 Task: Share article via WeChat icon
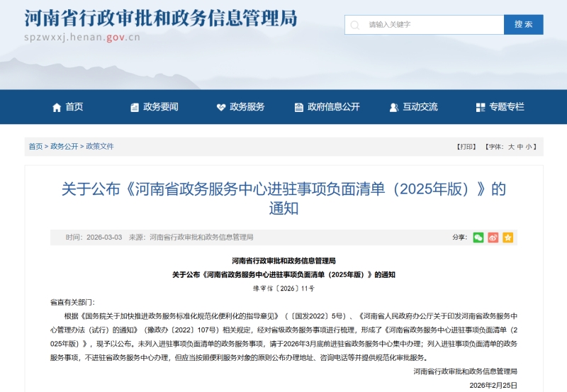tap(478, 237)
